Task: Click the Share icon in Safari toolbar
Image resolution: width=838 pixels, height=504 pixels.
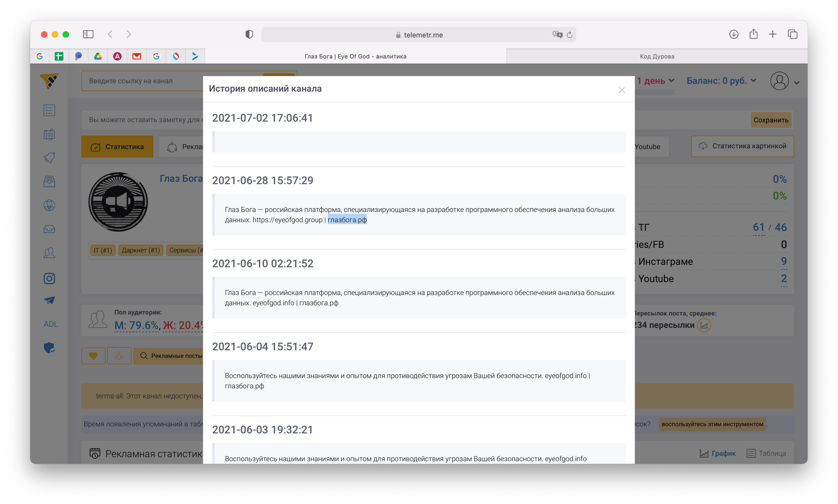Action: click(x=753, y=34)
